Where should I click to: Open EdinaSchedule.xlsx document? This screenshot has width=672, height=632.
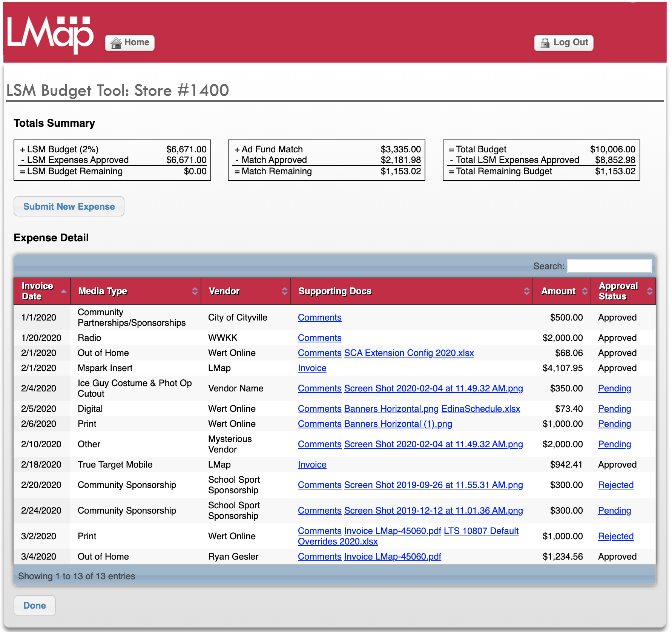point(480,409)
